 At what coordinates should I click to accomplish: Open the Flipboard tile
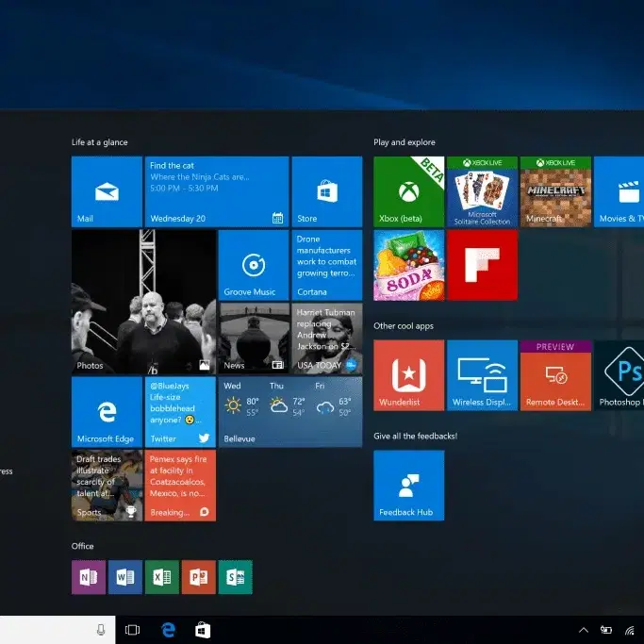482,265
